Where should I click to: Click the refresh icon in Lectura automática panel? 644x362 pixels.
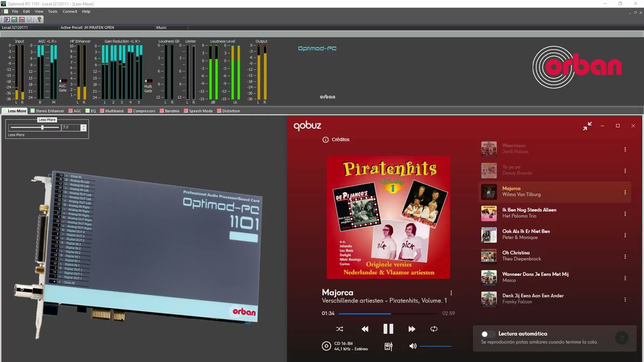622,338
